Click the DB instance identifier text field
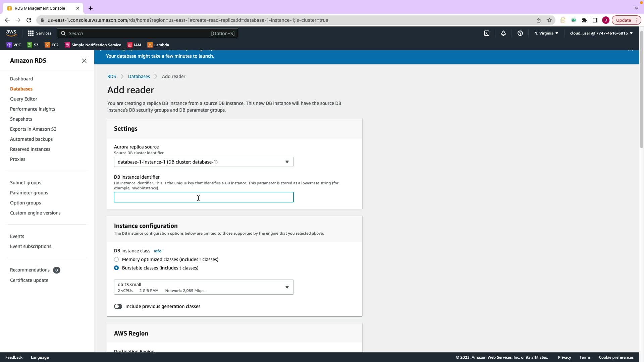This screenshot has width=644, height=362. [x=204, y=197]
